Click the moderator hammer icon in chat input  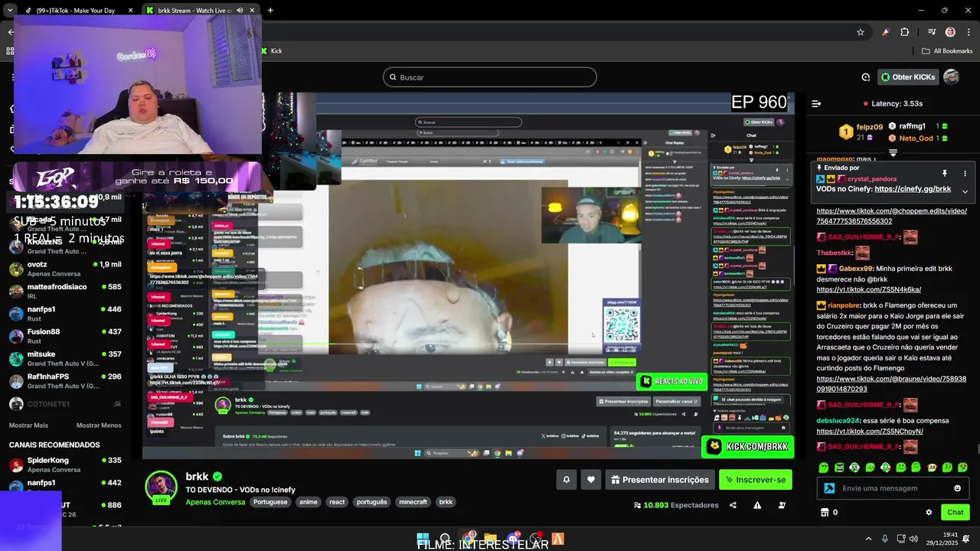click(x=829, y=488)
